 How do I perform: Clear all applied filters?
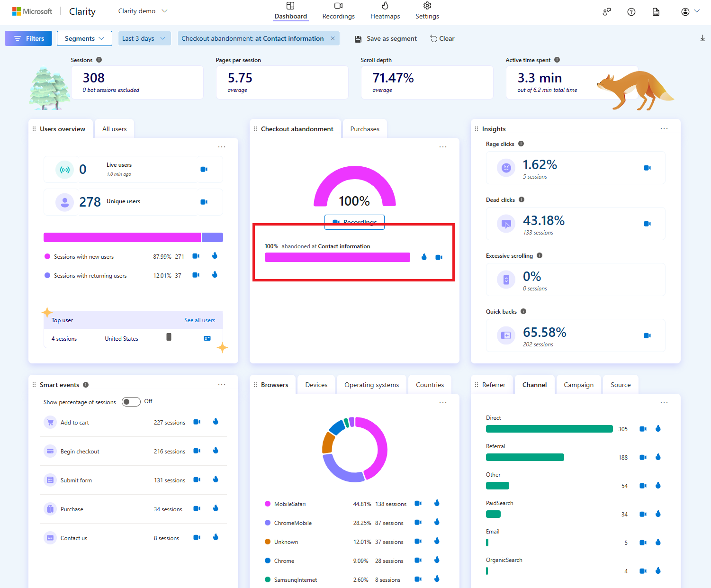click(442, 38)
